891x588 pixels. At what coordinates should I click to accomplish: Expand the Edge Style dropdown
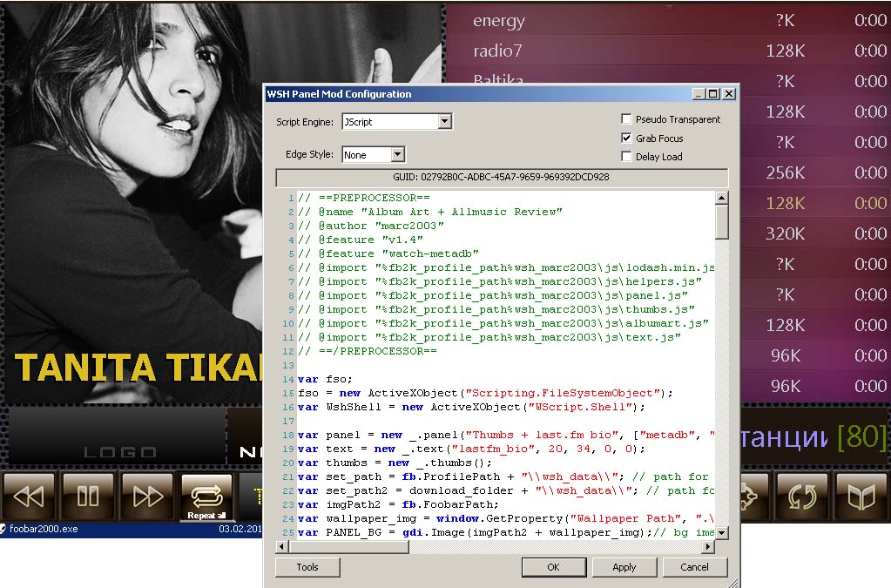click(x=397, y=155)
